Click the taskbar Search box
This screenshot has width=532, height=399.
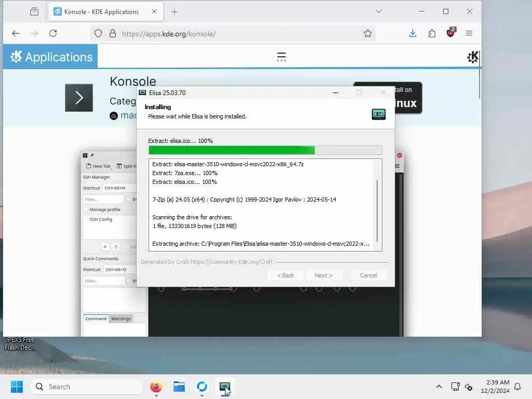pos(87,387)
